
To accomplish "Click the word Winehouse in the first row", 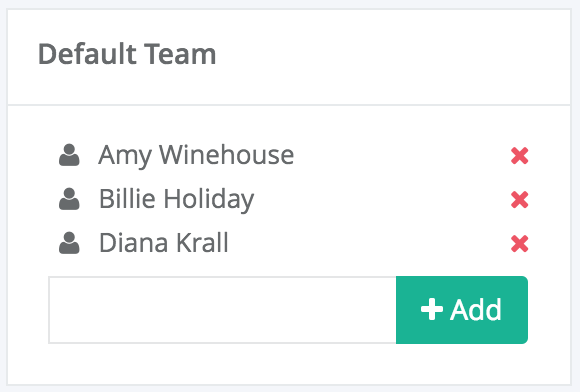I will [x=227, y=155].
